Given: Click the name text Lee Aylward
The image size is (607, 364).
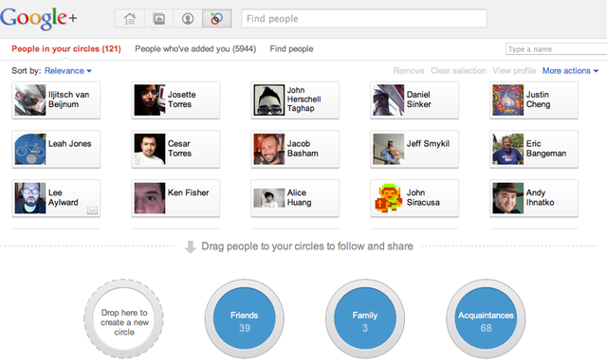Looking at the screenshot, I should click(64, 198).
